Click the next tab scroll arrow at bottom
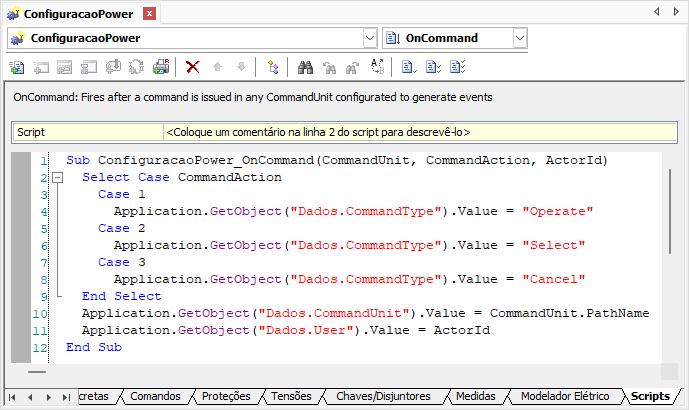Viewport: 689px width, 410px height. click(48, 397)
